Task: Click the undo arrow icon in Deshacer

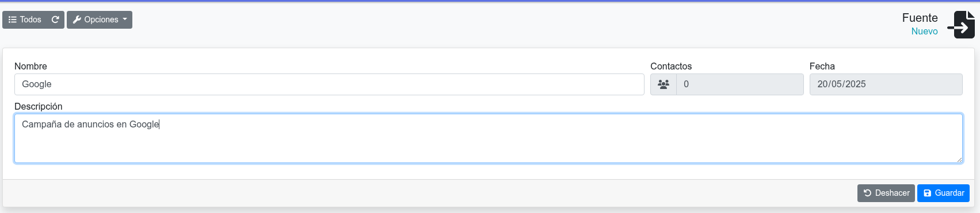Action: tap(867, 193)
